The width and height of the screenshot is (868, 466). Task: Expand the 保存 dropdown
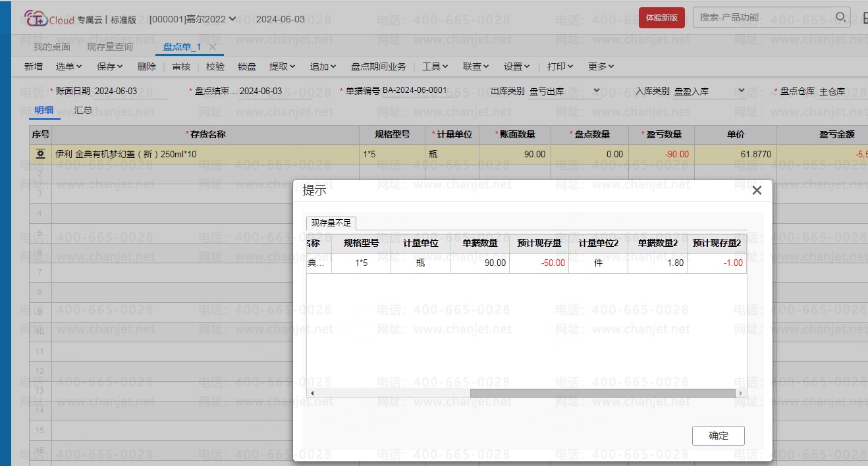coord(110,66)
